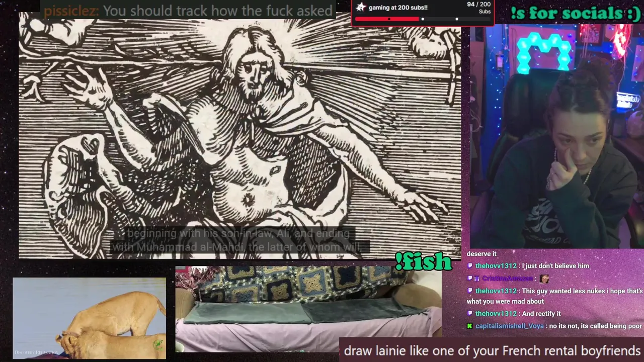Click the 'draw lainie like one of your French' ticker
The height and width of the screenshot is (362, 644).
[492, 350]
